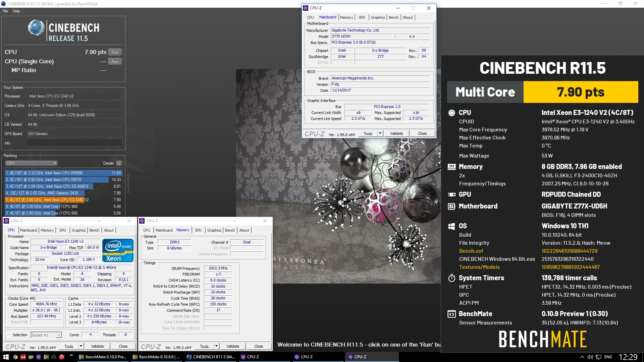The width and height of the screenshot is (644, 362).
Task: Click the red power icon in taskbar
Action: 62,357
